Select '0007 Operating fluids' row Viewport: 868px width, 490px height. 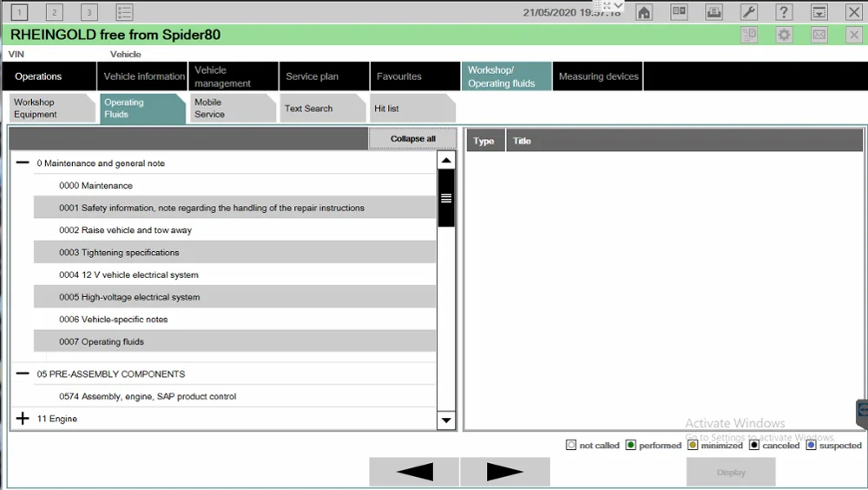[234, 341]
